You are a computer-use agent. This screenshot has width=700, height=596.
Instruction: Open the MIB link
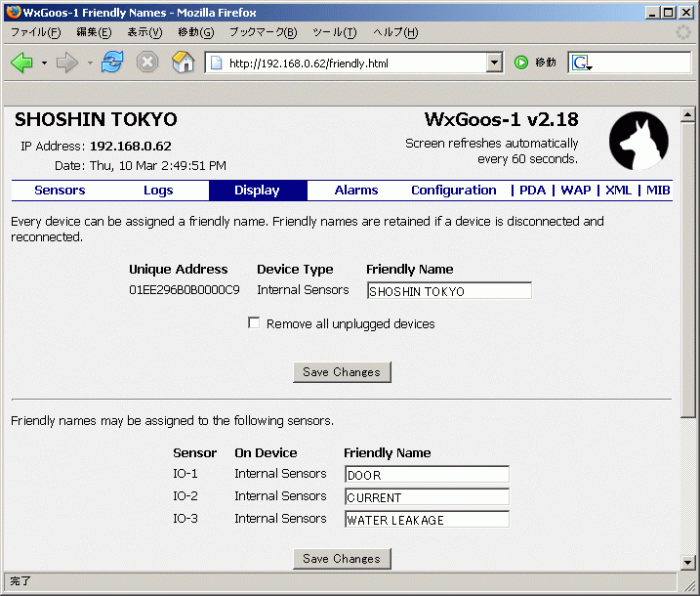click(x=658, y=191)
